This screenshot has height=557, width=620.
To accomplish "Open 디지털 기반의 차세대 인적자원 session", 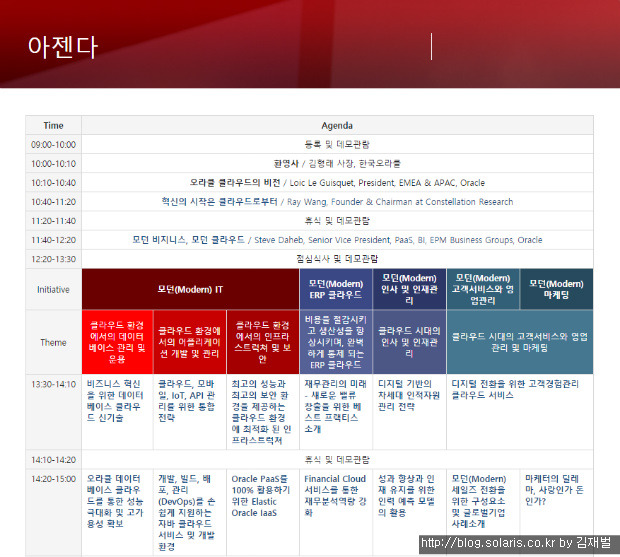I will click(x=409, y=395).
